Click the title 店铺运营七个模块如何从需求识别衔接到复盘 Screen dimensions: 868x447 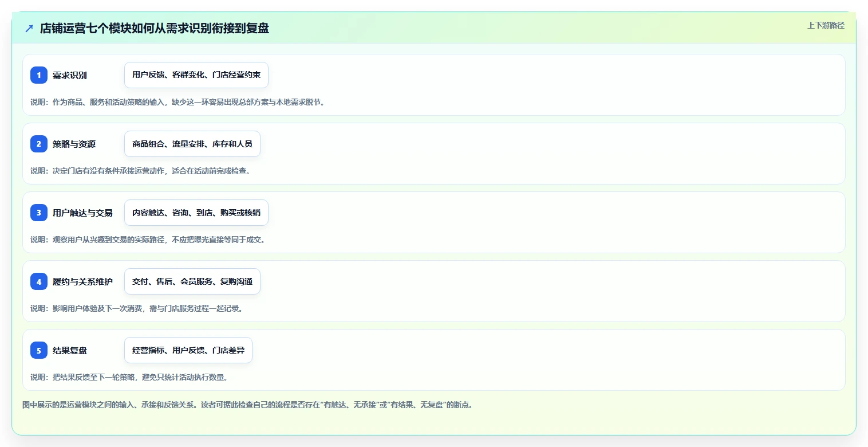tap(155, 28)
